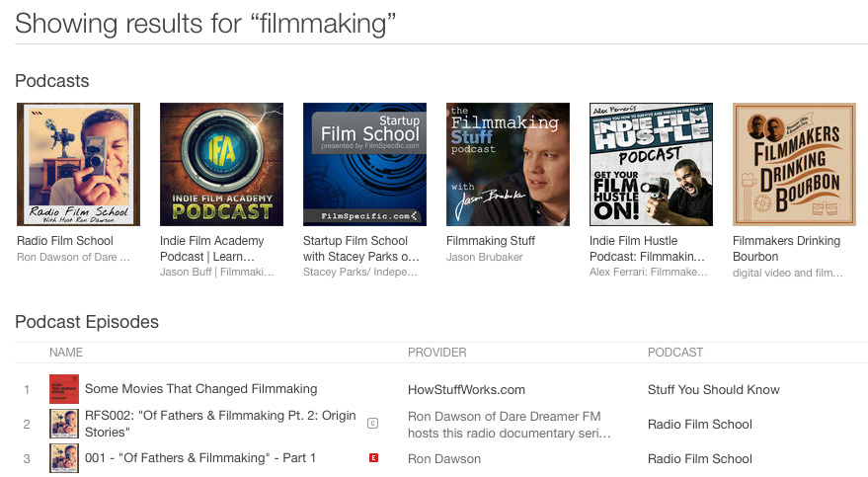Select episode 001 Of Fathers & Filmmaking Part 1
This screenshot has height=477, width=868.
pyautogui.click(x=200, y=458)
